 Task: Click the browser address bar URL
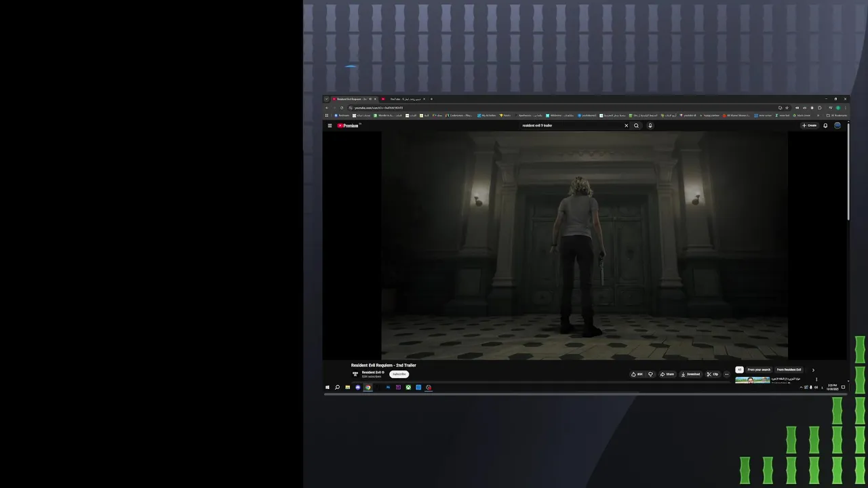(378, 108)
